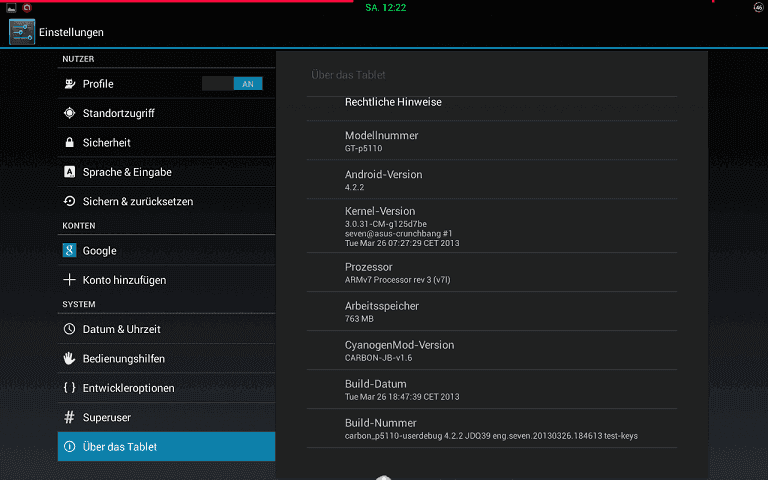The height and width of the screenshot is (480, 768).
Task: Tap the Build-Datum row
Action: tap(492, 389)
